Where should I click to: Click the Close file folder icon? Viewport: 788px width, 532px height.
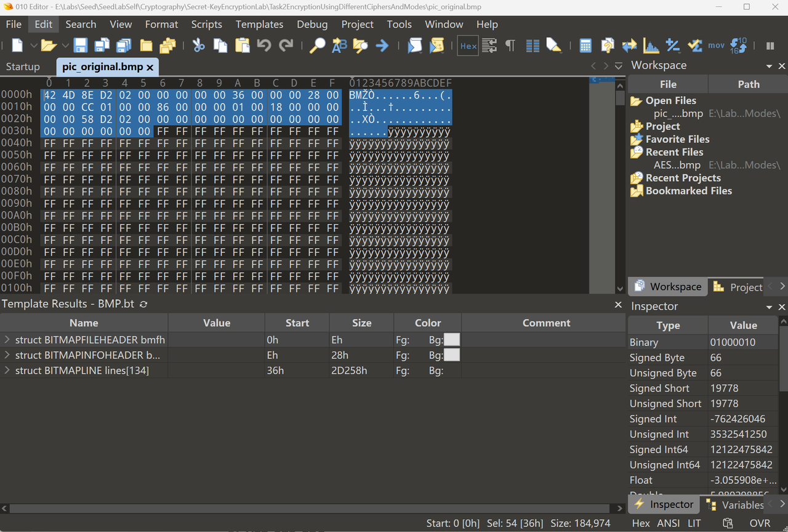146,46
